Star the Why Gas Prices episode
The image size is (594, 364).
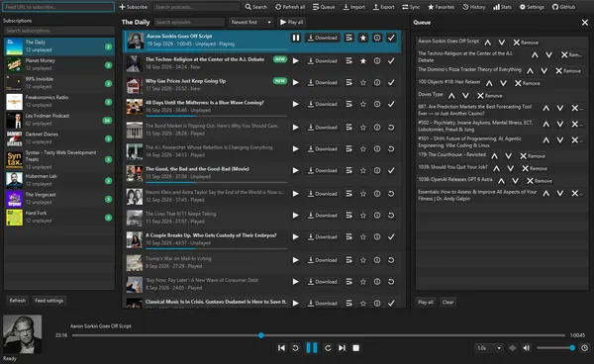pyautogui.click(x=363, y=82)
